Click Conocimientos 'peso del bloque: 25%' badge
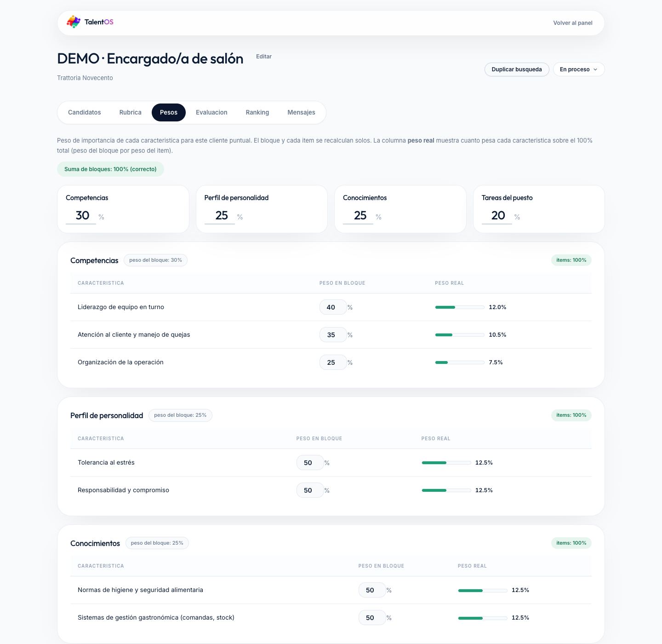662x644 pixels. tap(157, 543)
